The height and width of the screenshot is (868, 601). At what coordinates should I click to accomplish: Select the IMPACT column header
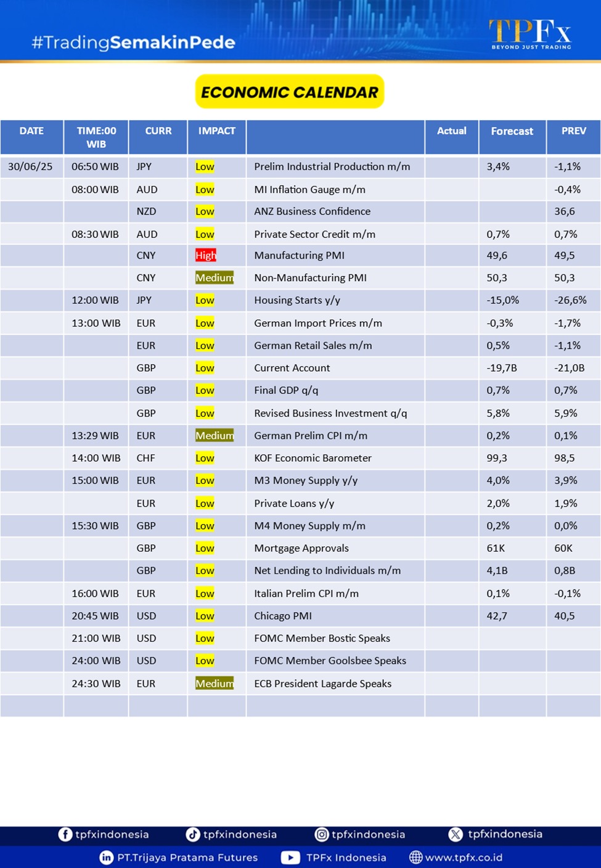point(216,131)
